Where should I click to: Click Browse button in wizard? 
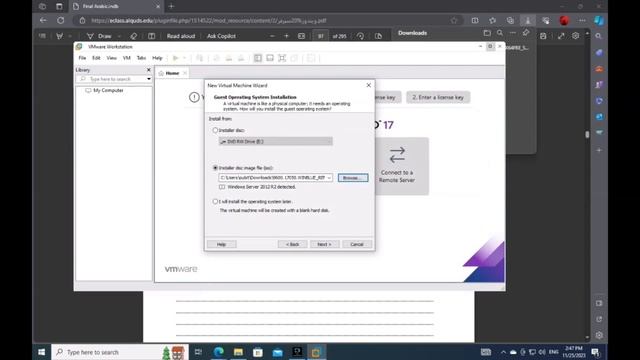pyautogui.click(x=353, y=178)
